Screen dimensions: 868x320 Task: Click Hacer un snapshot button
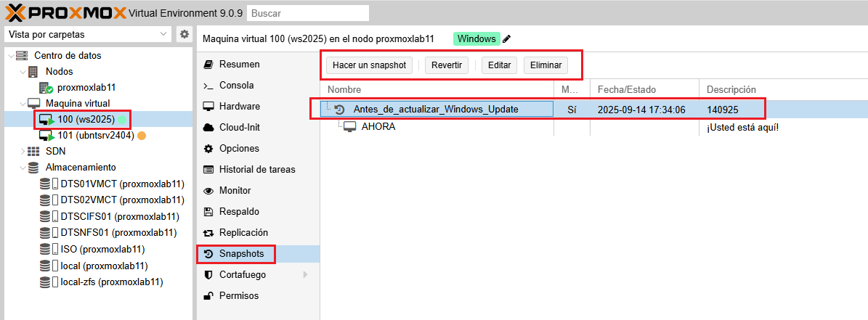pyautogui.click(x=369, y=65)
